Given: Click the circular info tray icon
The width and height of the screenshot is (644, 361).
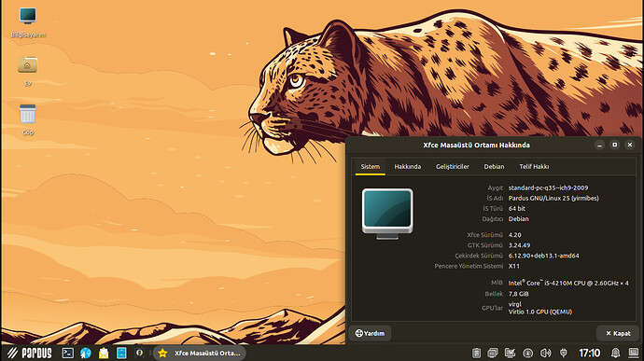Looking at the screenshot, I should [527, 353].
